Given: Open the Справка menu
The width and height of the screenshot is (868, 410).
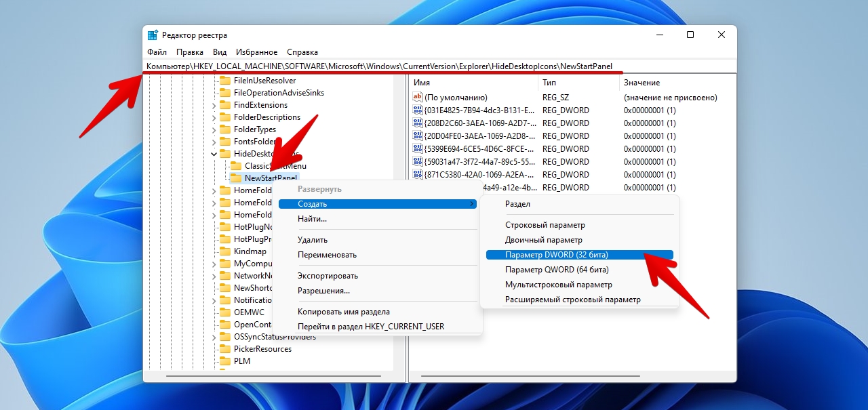Looking at the screenshot, I should click(302, 52).
